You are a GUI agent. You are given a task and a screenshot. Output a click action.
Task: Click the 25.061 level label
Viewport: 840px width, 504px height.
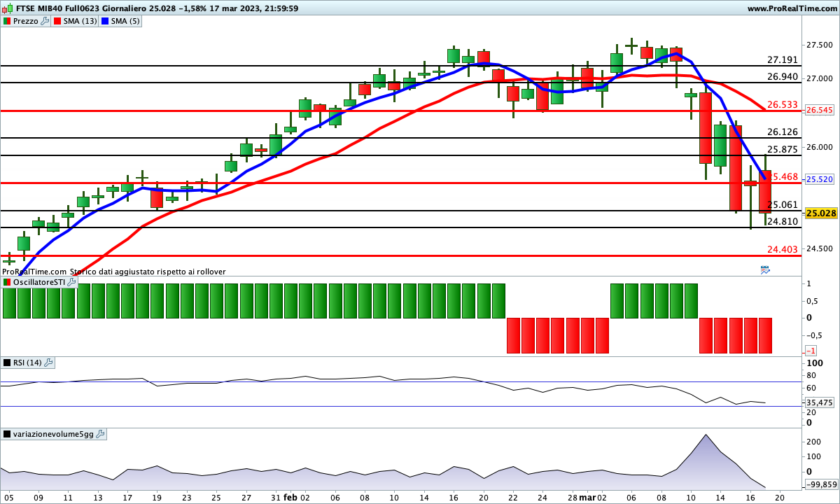[783, 204]
